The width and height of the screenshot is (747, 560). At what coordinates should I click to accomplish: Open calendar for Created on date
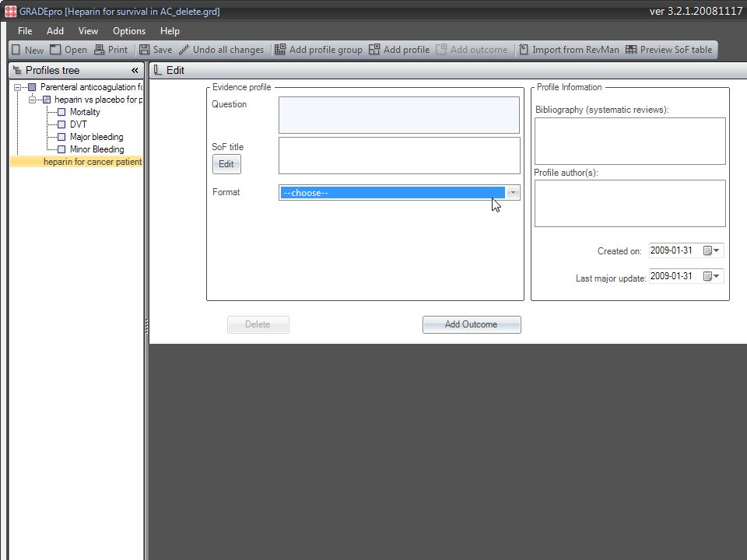711,250
